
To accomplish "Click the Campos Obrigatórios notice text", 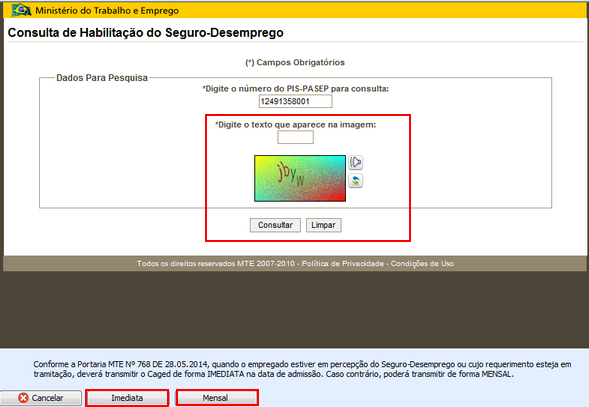I will coord(295,62).
